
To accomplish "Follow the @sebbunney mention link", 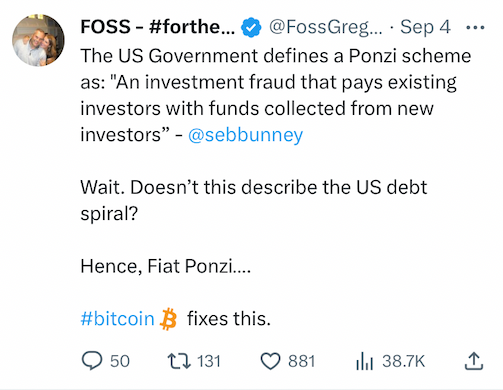I will [245, 135].
